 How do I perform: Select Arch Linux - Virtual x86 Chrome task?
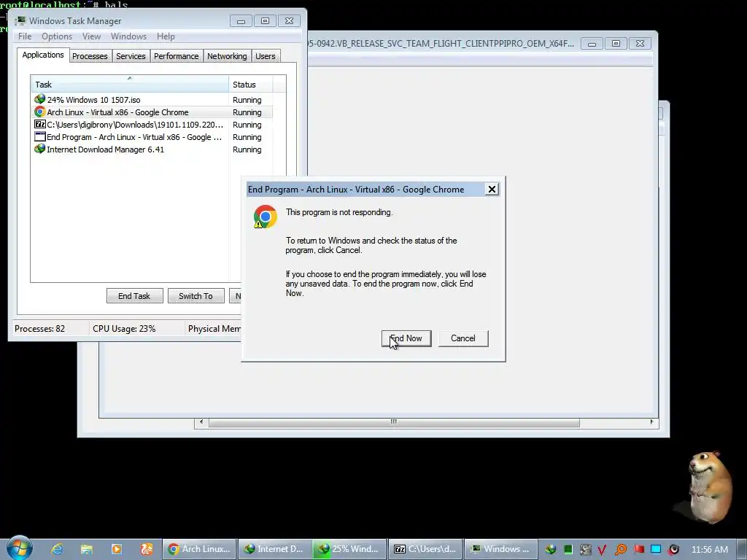tap(152, 112)
